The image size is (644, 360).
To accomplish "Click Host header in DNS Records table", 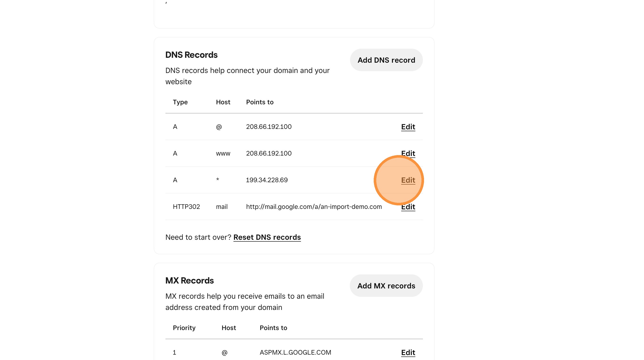I will (x=223, y=102).
